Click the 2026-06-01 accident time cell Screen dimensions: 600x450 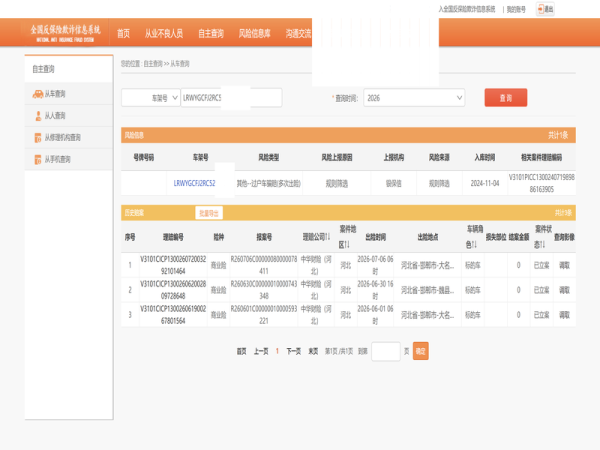375,315
